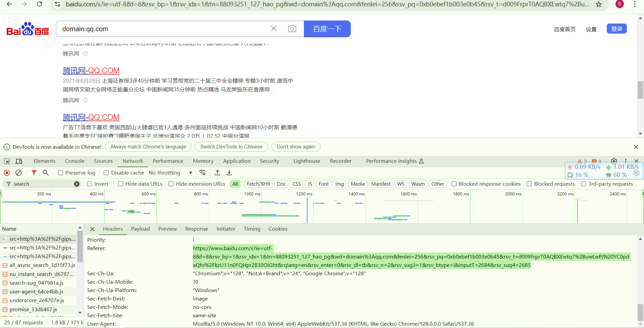The height and width of the screenshot is (328, 644).
Task: Enable Disable cache checkbox
Action: click(106, 173)
